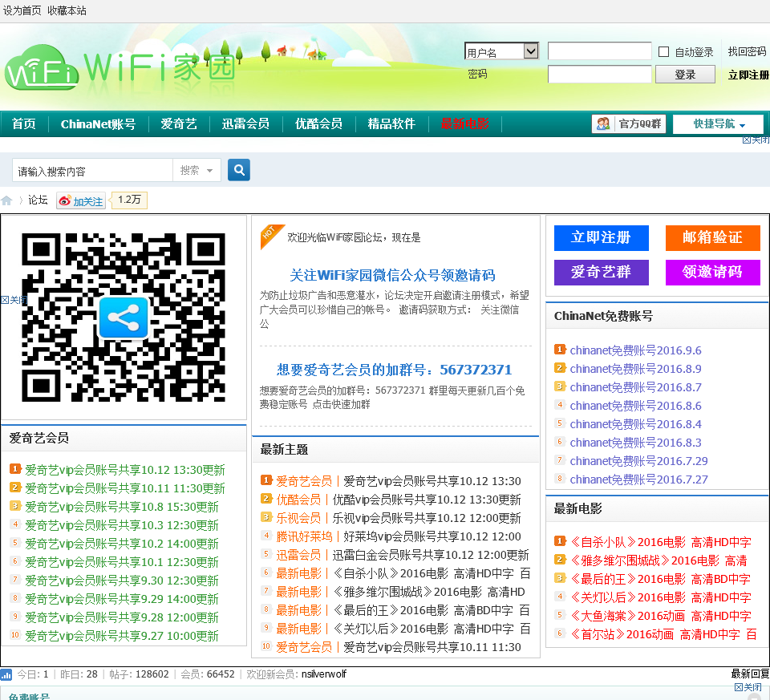This screenshot has width=770, height=700.
Task: Click the 找回密码 link
Action: tap(747, 51)
